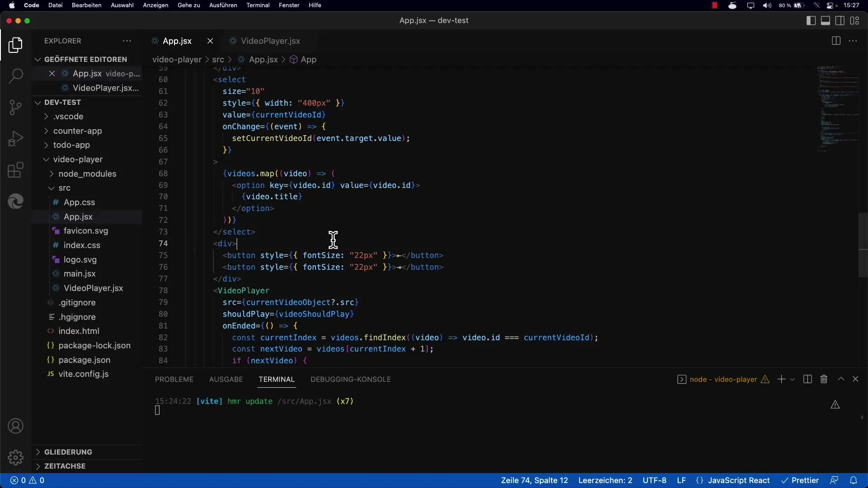This screenshot has width=868, height=488.
Task: Open the Extensions view icon
Action: (x=16, y=170)
